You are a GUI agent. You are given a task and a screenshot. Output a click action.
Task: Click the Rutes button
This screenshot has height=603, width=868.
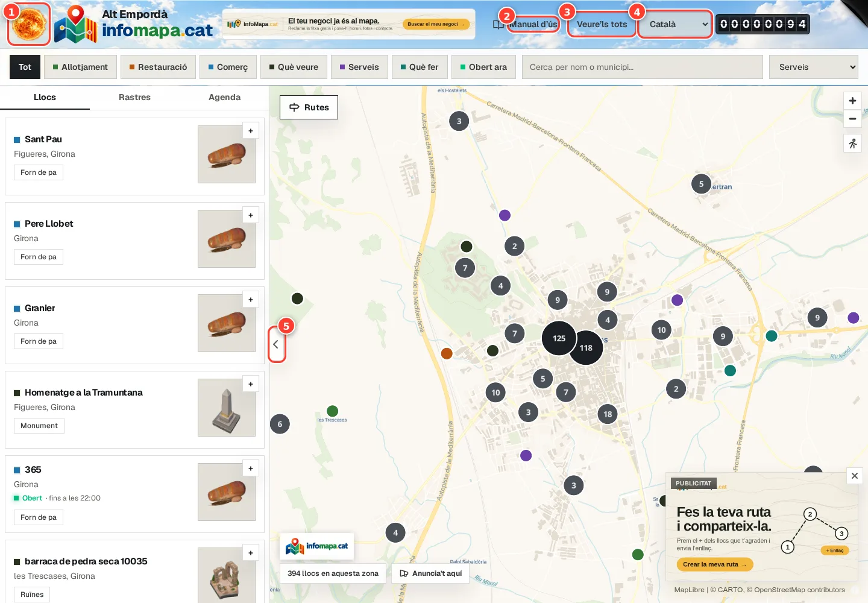pos(309,107)
